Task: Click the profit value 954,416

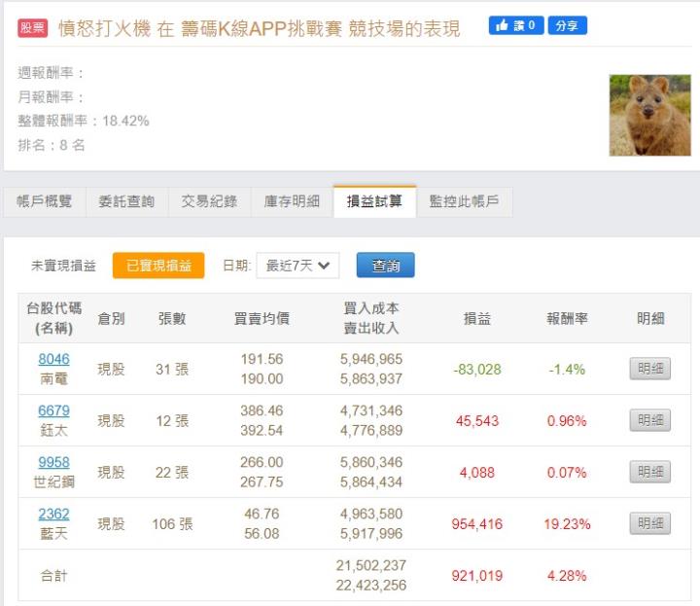Action: (476, 524)
